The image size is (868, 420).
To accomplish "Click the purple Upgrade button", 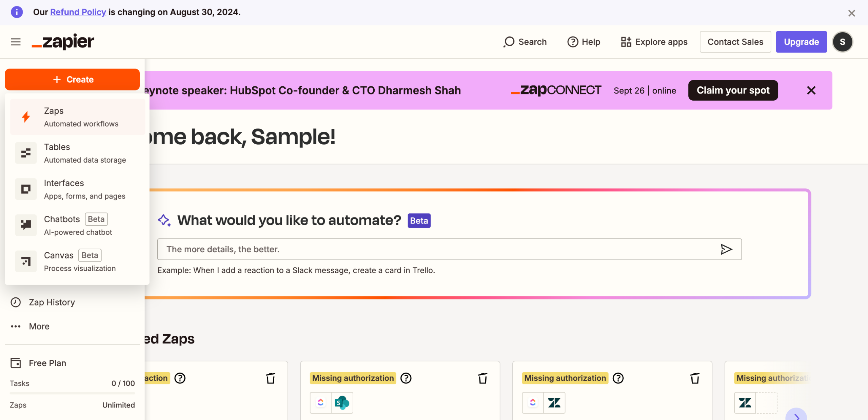I will click(x=801, y=42).
